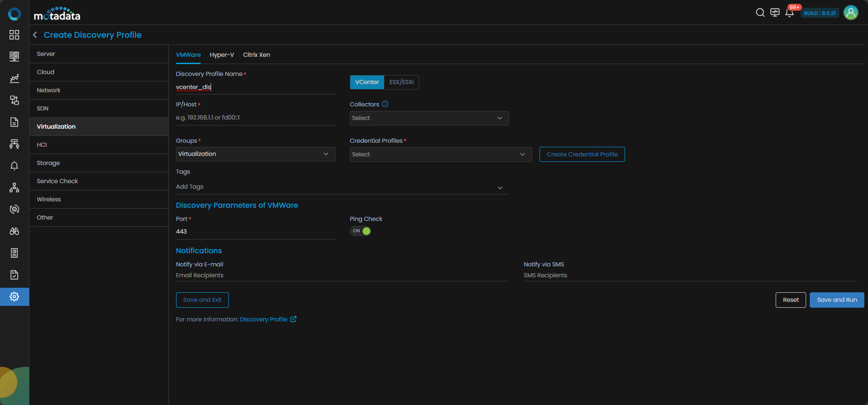This screenshot has width=868, height=405.
Task: Open the user profile avatar
Action: click(851, 13)
